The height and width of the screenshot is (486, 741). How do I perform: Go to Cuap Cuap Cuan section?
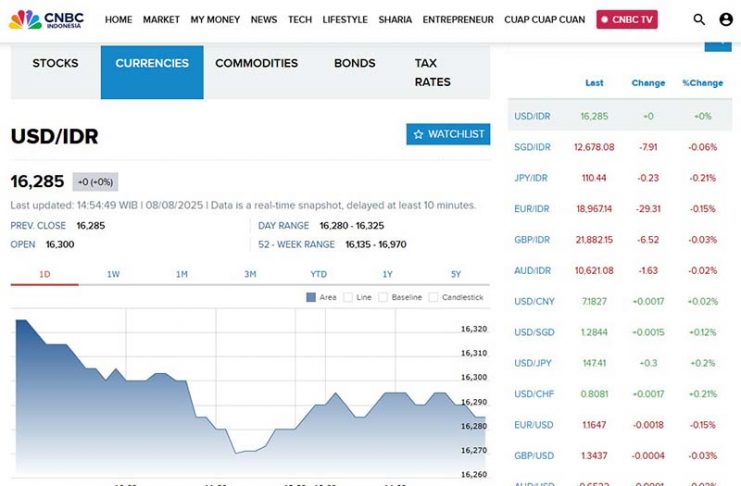[x=545, y=19]
